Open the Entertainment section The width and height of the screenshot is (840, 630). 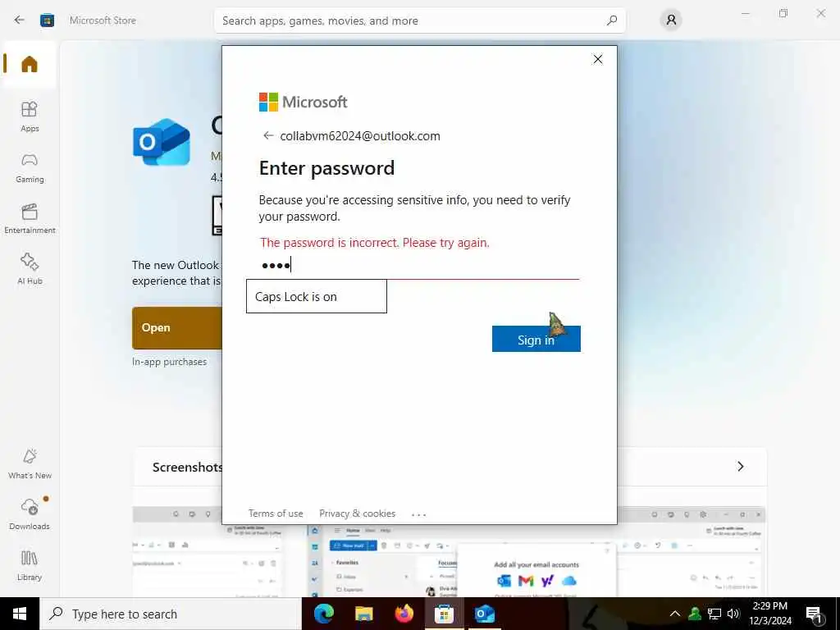coord(30,218)
